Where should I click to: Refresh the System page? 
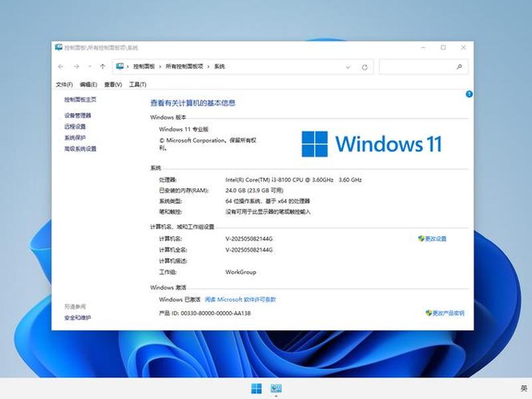coord(364,67)
